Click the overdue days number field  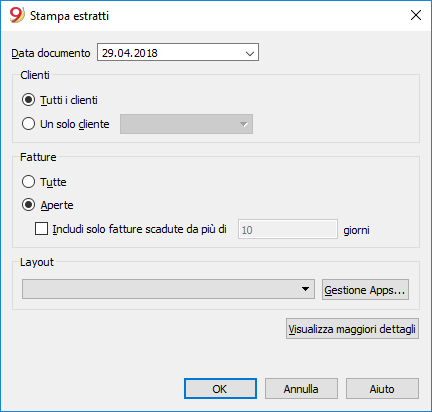point(288,229)
